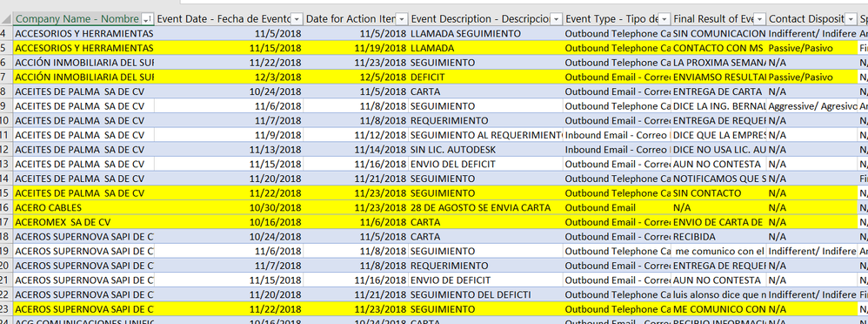
Task: Select the DEFICIT event description cell
Action: 486,78
